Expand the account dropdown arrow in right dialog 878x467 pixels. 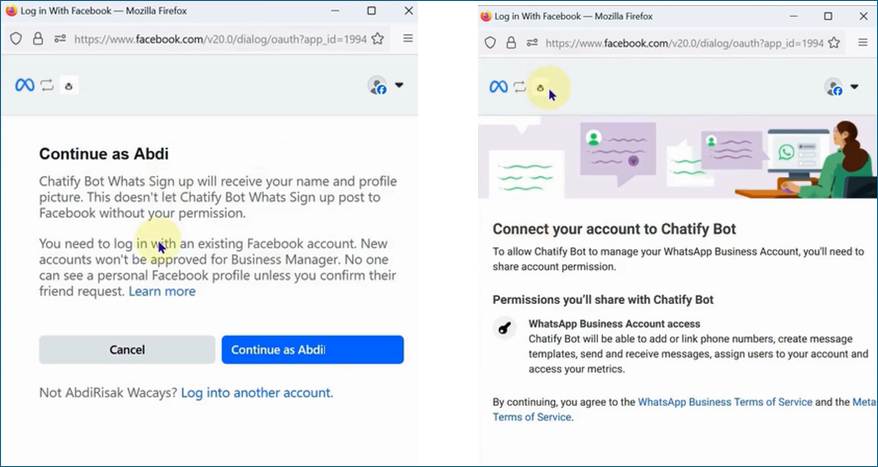pyautogui.click(x=856, y=87)
